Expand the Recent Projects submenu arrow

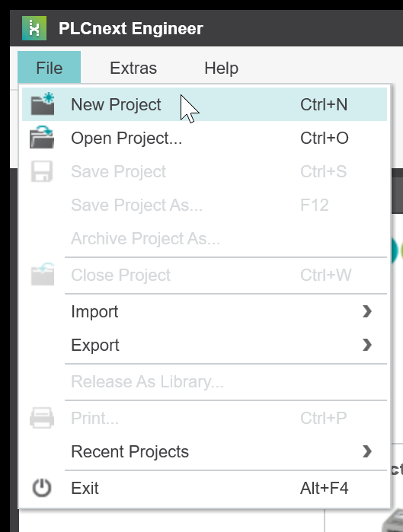coord(367,451)
